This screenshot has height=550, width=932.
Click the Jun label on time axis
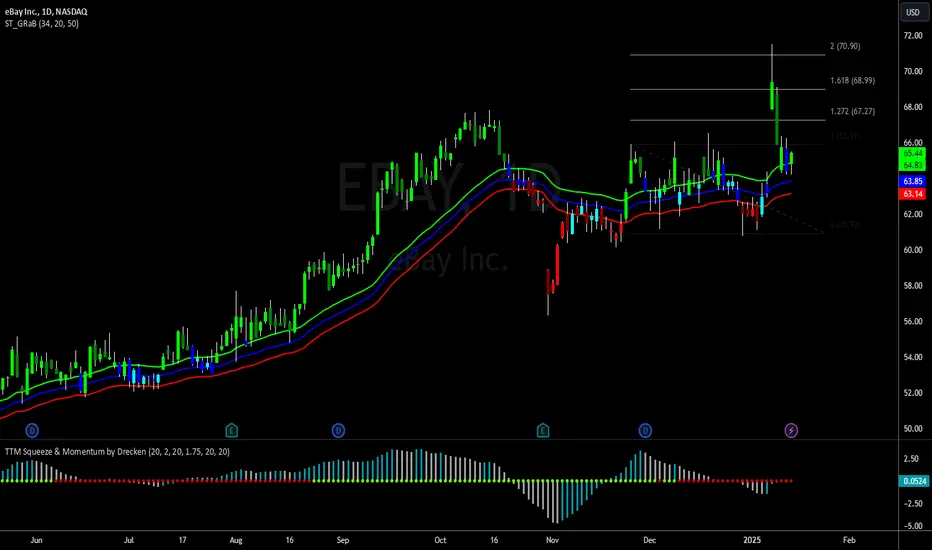(36, 540)
